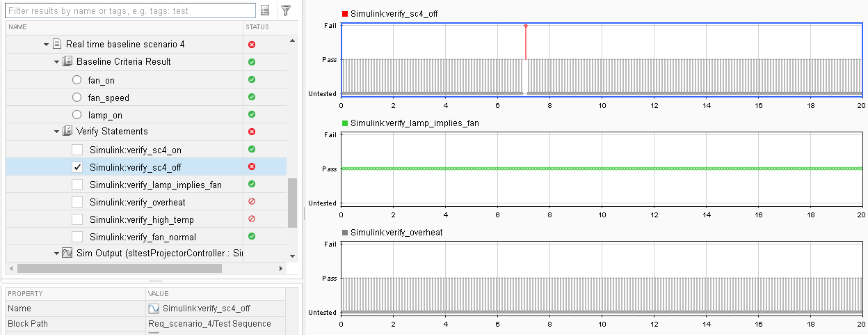Click the Baseline Criteria Result icon
This screenshot has height=335, width=868.
67,61
